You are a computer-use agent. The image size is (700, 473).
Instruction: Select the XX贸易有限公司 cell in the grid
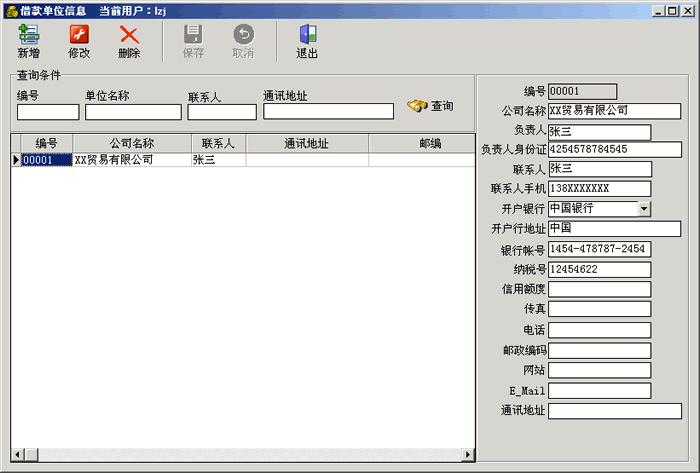[132, 160]
